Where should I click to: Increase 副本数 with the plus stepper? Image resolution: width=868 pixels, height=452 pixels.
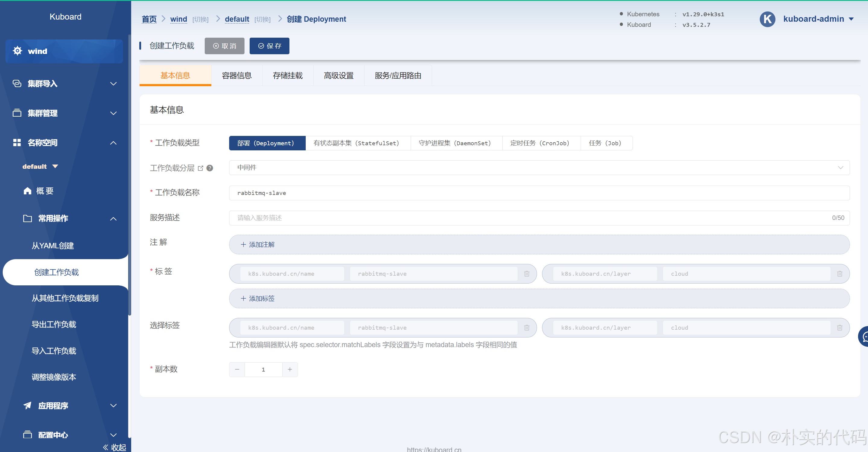tap(290, 369)
